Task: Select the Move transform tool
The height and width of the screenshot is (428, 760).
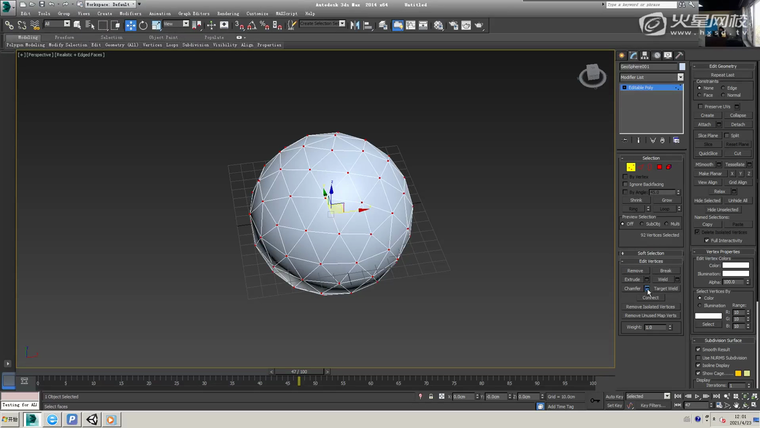Action: click(x=130, y=25)
